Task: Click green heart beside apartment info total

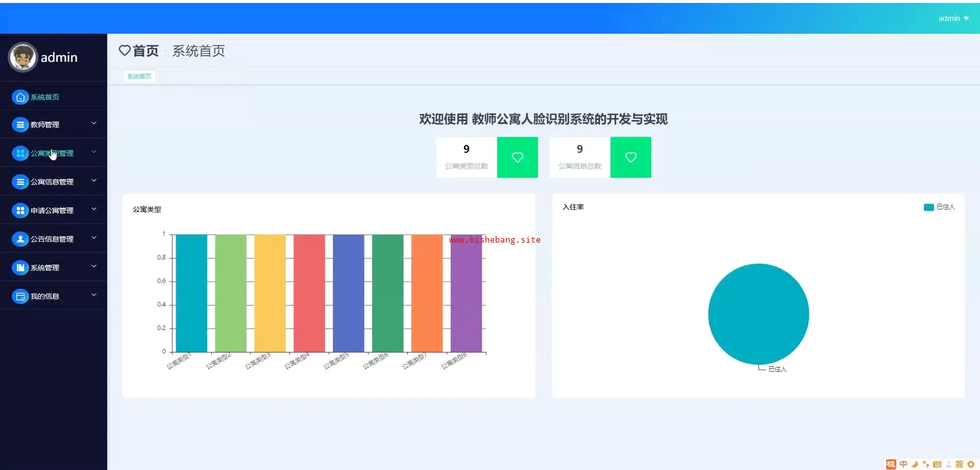Action: pos(630,157)
